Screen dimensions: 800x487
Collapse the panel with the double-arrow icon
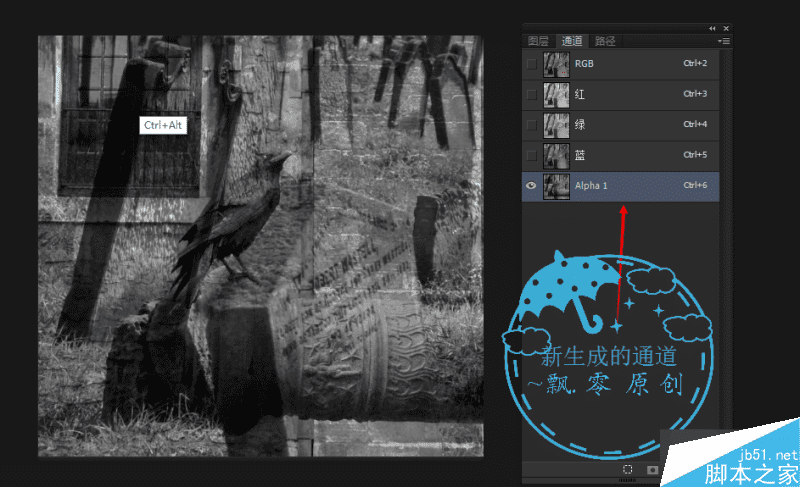click(712, 29)
